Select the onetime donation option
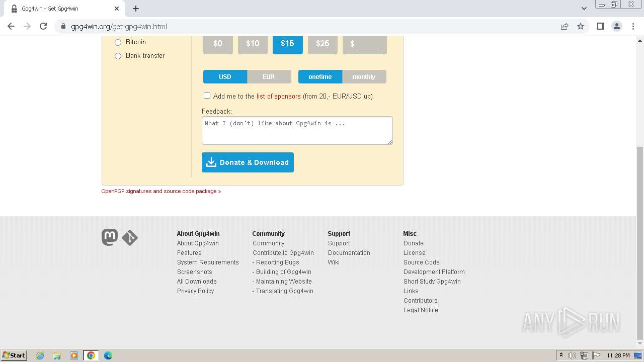Image resolution: width=644 pixels, height=362 pixels. (320, 77)
